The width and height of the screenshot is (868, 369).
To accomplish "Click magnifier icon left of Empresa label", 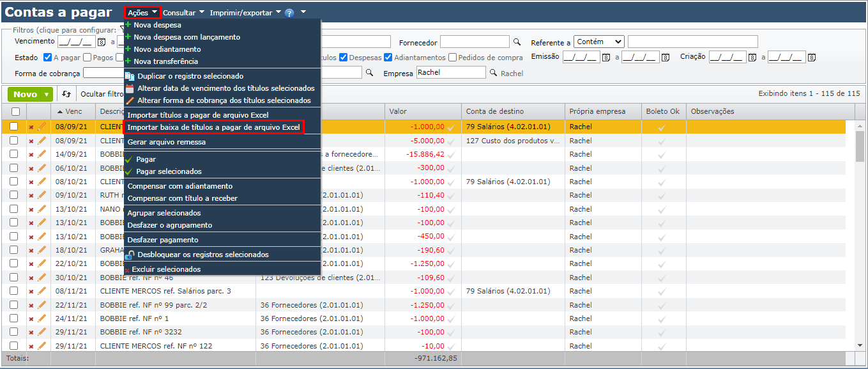I will pos(369,73).
